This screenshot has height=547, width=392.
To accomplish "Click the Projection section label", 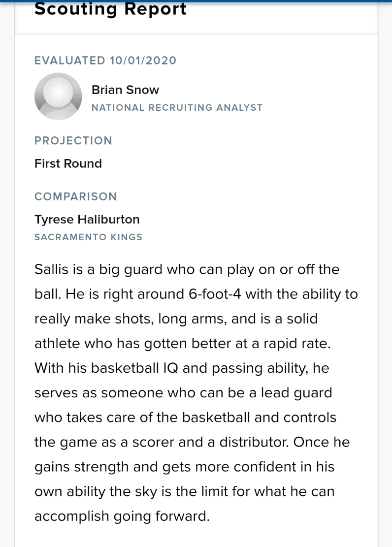I will pos(73,140).
